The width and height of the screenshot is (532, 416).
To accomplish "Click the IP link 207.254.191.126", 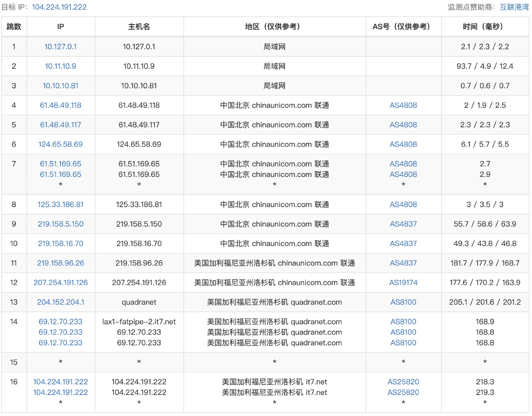I will click(x=60, y=282).
